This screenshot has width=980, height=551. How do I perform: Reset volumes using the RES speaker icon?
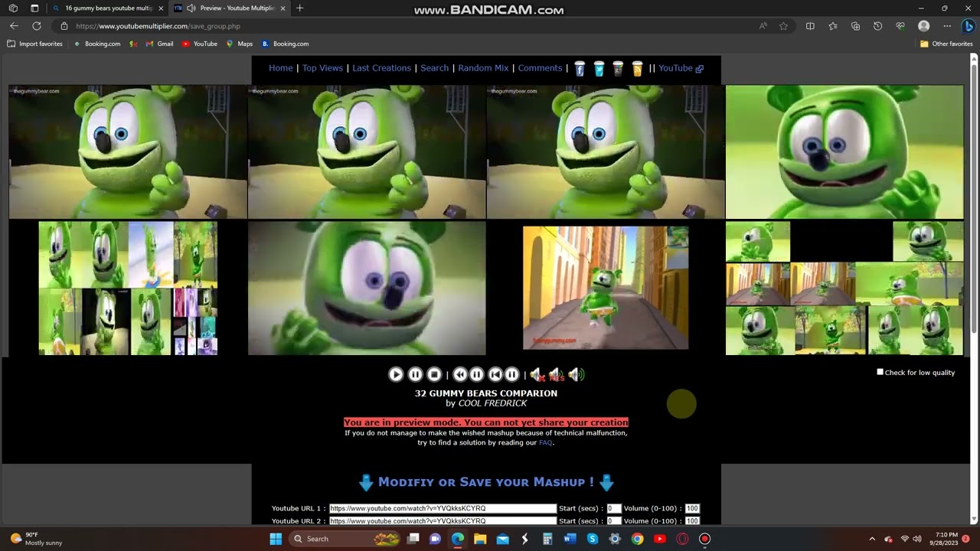tap(556, 374)
